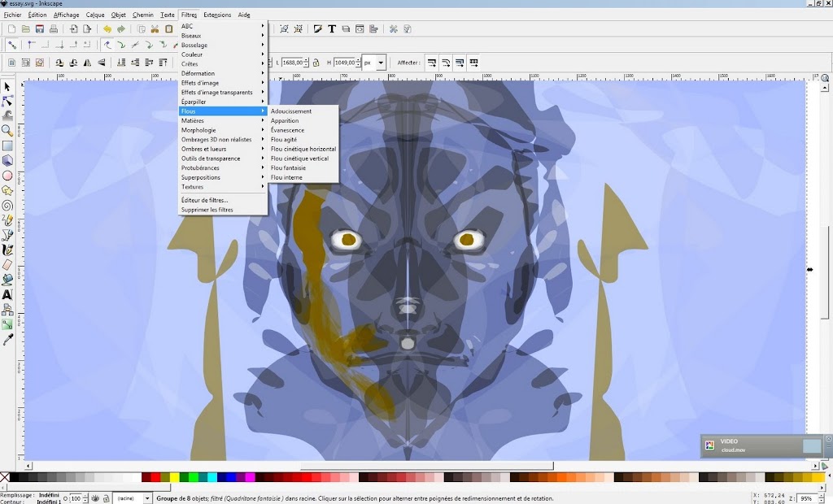Choose the Flou interne entry

coord(303,177)
